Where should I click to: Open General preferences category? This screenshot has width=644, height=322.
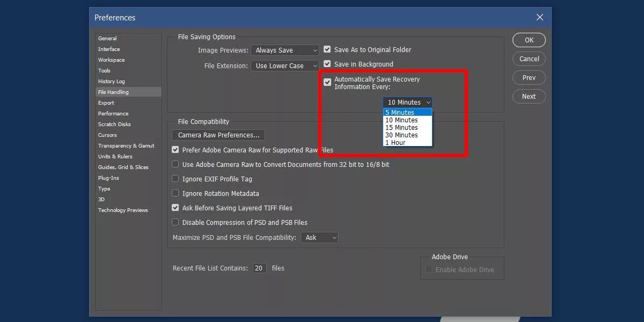pos(128,39)
